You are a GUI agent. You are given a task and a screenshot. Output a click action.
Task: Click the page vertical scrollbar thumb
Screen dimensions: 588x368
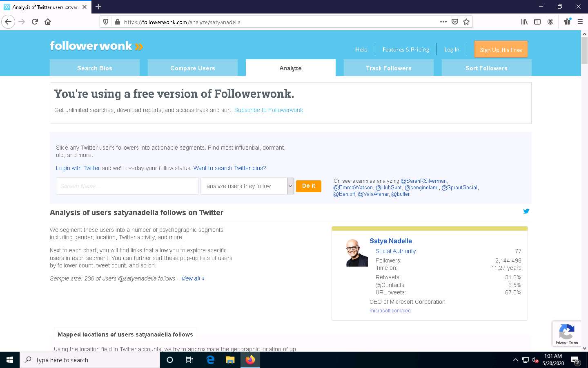pyautogui.click(x=584, y=50)
